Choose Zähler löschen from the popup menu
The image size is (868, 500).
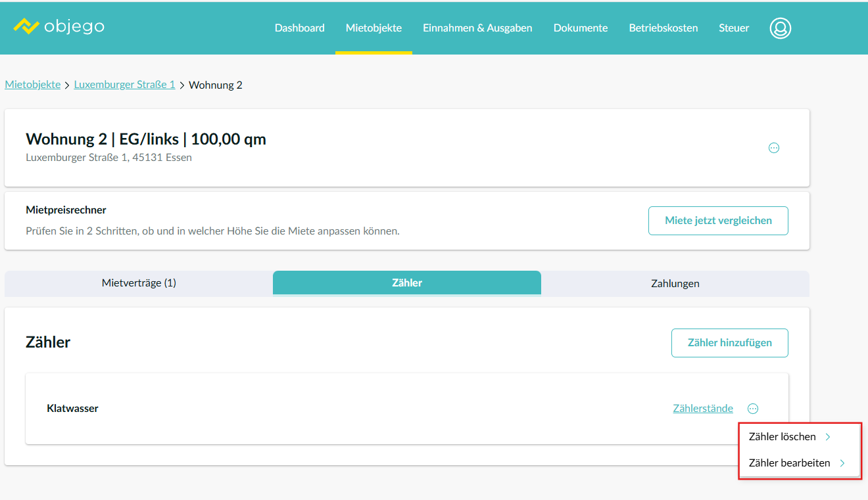(789, 437)
